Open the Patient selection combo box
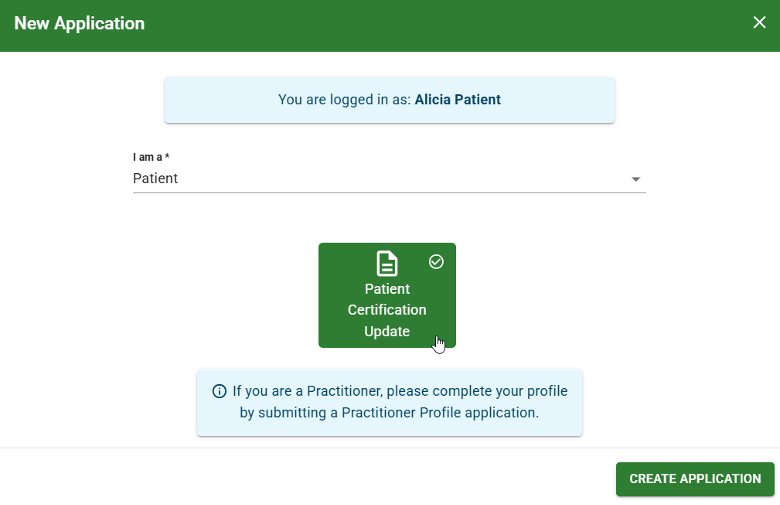Image resolution: width=780 pixels, height=505 pixels. (389, 179)
